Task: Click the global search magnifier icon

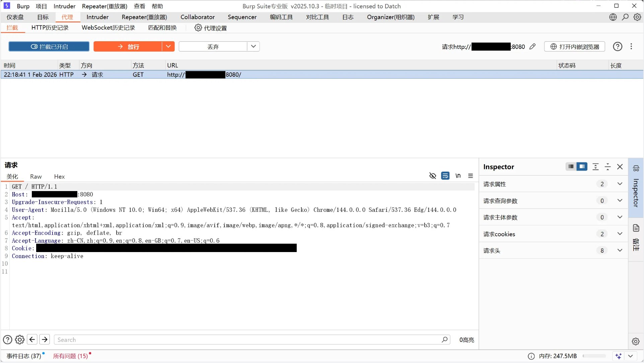Action: pos(625,17)
